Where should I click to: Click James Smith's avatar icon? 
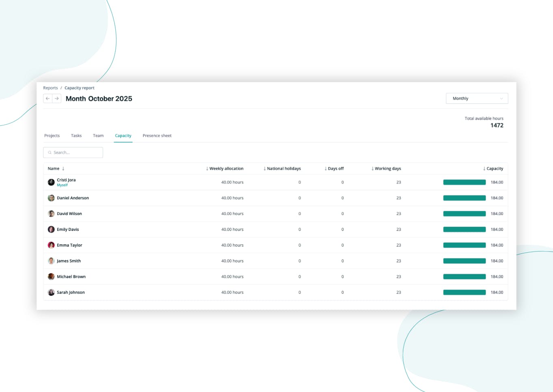pyautogui.click(x=51, y=261)
